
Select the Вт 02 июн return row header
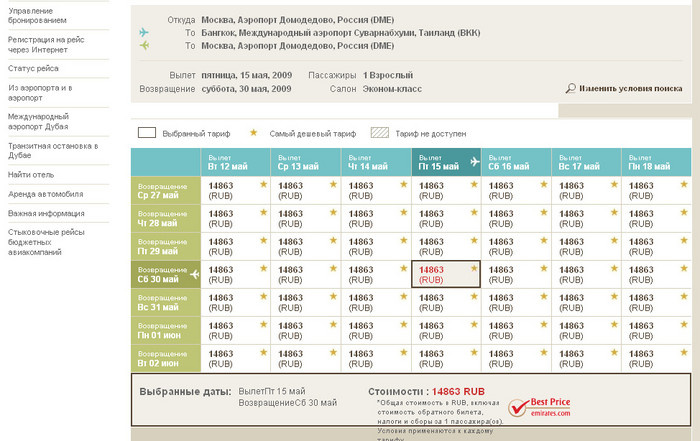[x=166, y=359]
